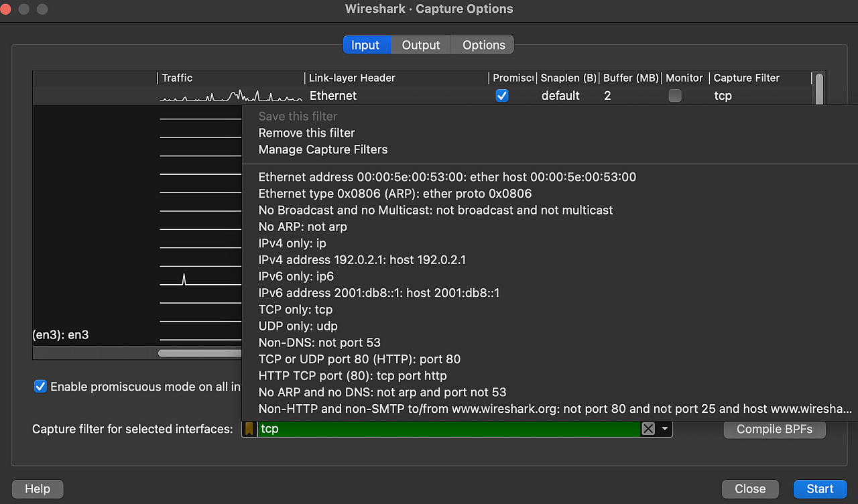Screen dimensions: 858x504
Task: Select IPv6 only: ip6 filter
Action: click(296, 276)
